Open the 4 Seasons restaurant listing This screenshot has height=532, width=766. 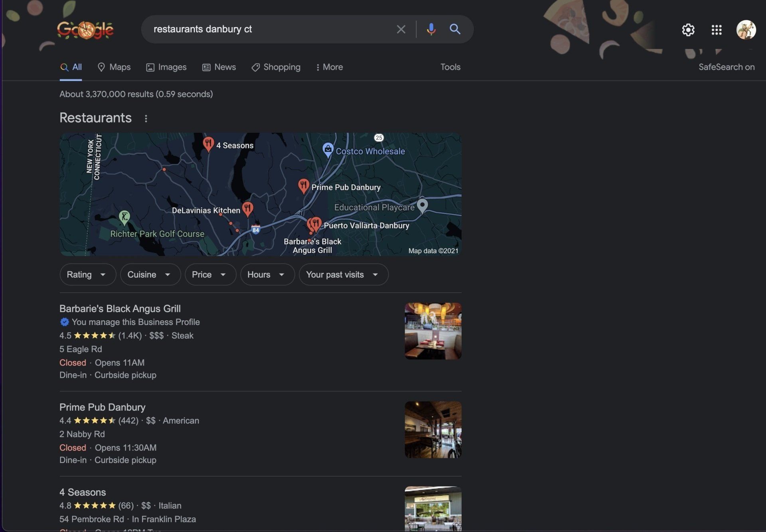(x=83, y=492)
